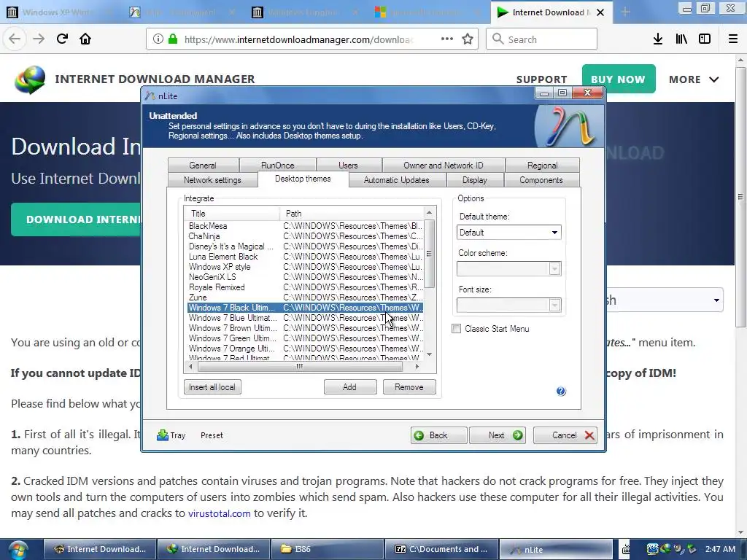Viewport: 747px width, 560px height.
Task: Open the I386 folder taskbar button
Action: point(327,549)
